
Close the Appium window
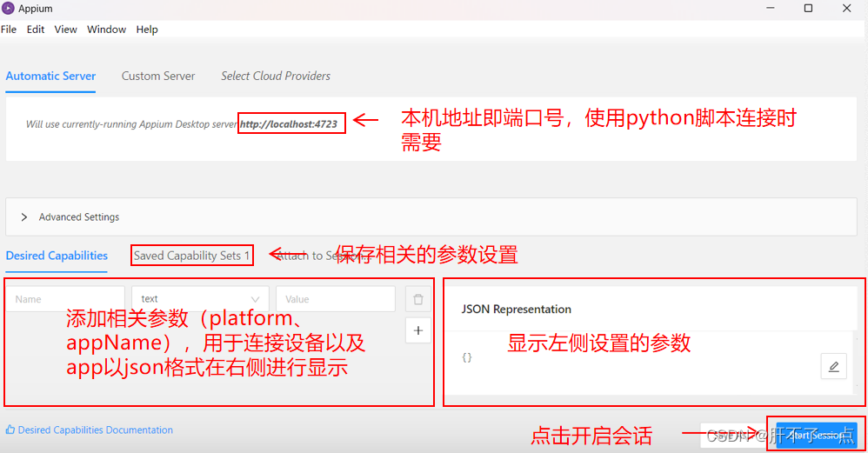(846, 9)
